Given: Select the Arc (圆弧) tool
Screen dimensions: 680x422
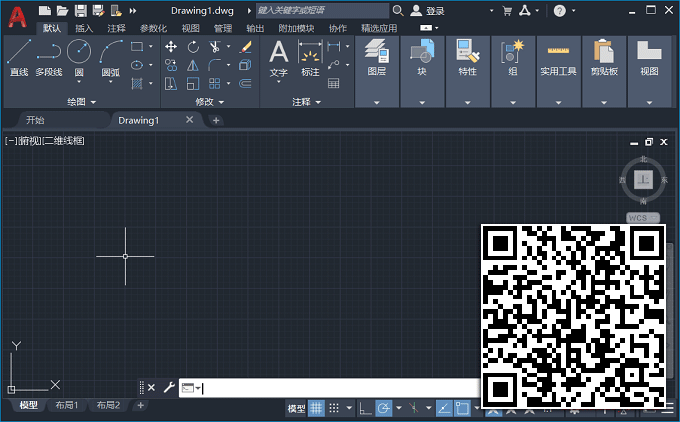Looking at the screenshot, I should point(111,58).
